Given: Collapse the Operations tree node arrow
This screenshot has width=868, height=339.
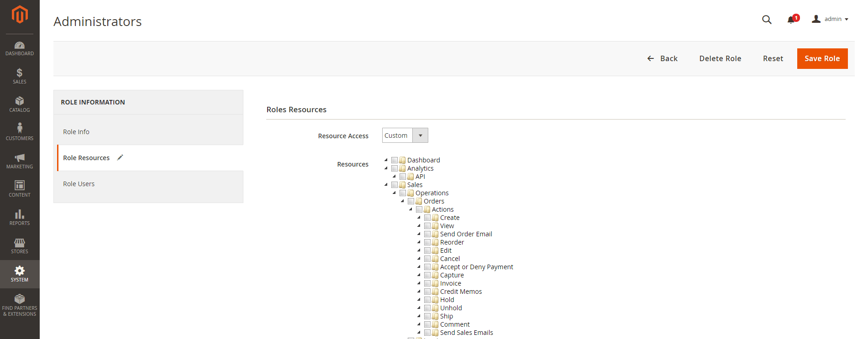Looking at the screenshot, I should (x=395, y=193).
